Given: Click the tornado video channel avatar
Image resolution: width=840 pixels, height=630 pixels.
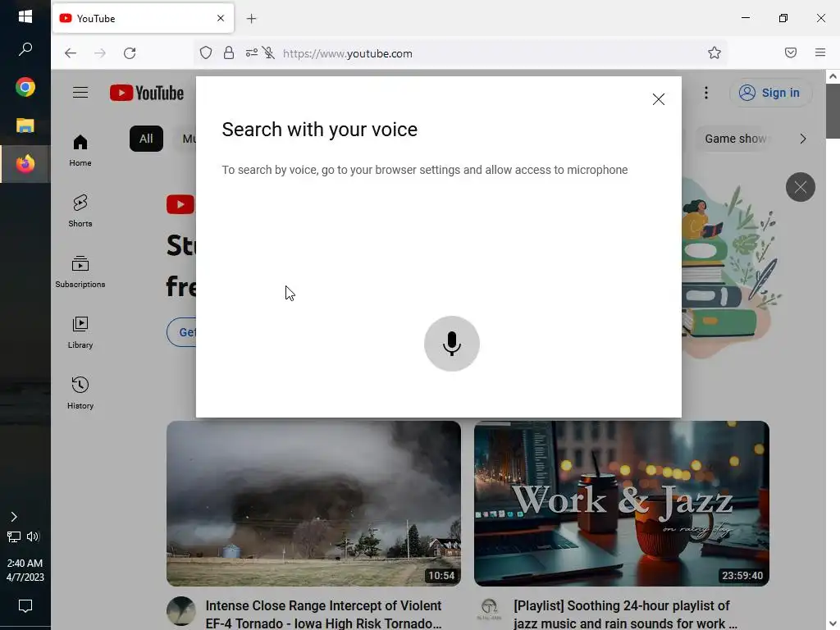Looking at the screenshot, I should [x=181, y=611].
